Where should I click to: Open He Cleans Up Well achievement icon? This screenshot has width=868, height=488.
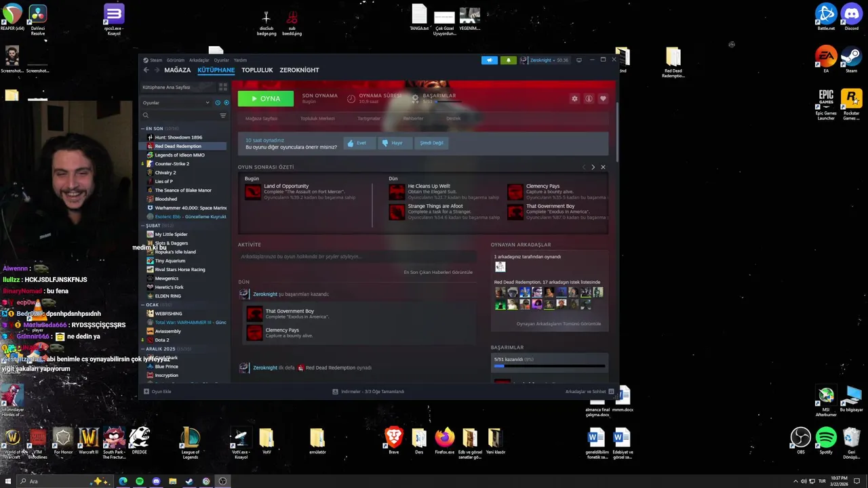click(x=397, y=192)
